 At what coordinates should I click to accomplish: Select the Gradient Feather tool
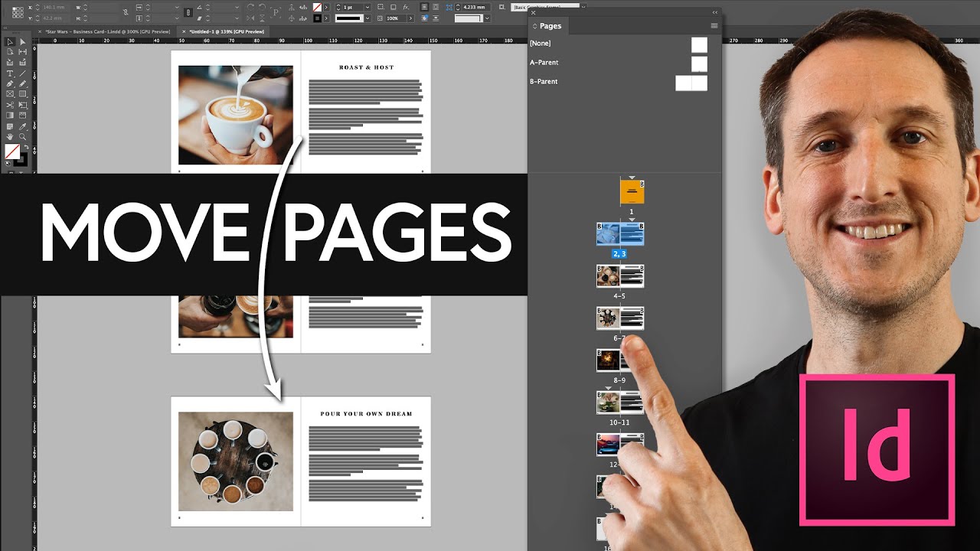(23, 115)
